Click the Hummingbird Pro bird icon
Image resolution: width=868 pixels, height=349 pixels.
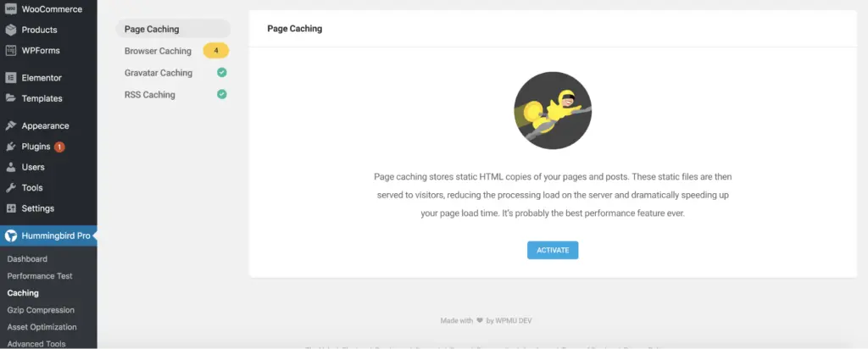10,236
